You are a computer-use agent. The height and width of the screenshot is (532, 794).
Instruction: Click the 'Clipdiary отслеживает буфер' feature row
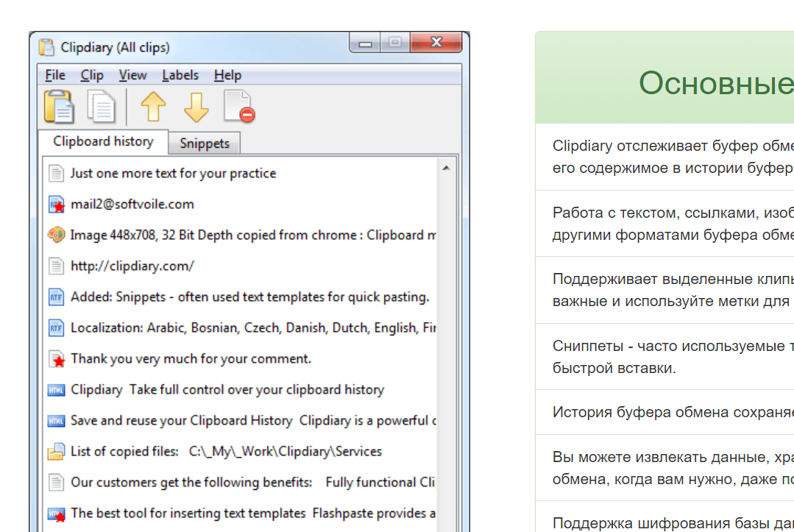tap(664, 157)
